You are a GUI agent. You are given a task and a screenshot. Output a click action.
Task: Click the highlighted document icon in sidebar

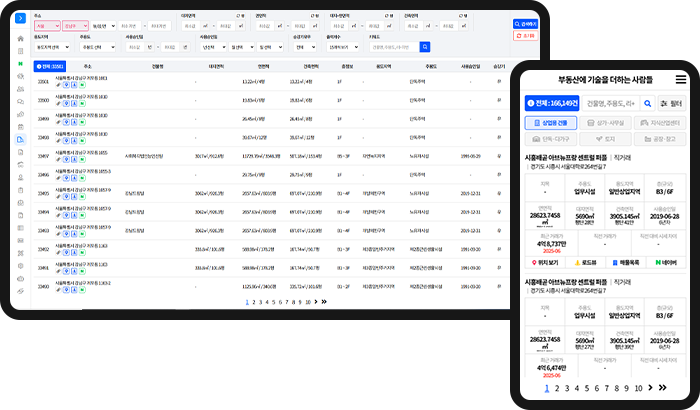pyautogui.click(x=21, y=139)
